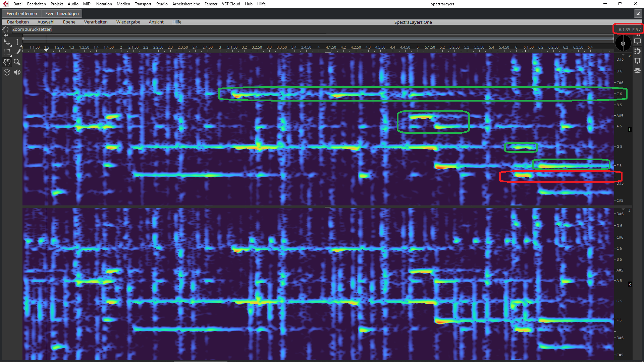Click the R channel indicator

tap(630, 284)
